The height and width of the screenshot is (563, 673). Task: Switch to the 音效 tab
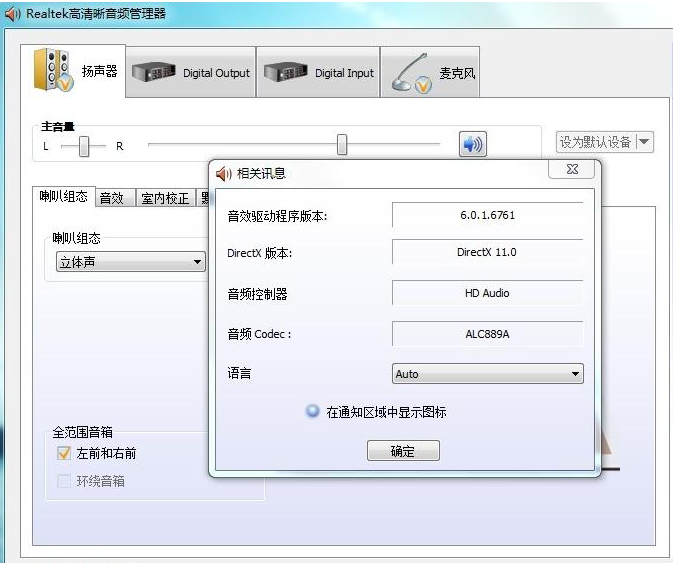click(111, 198)
